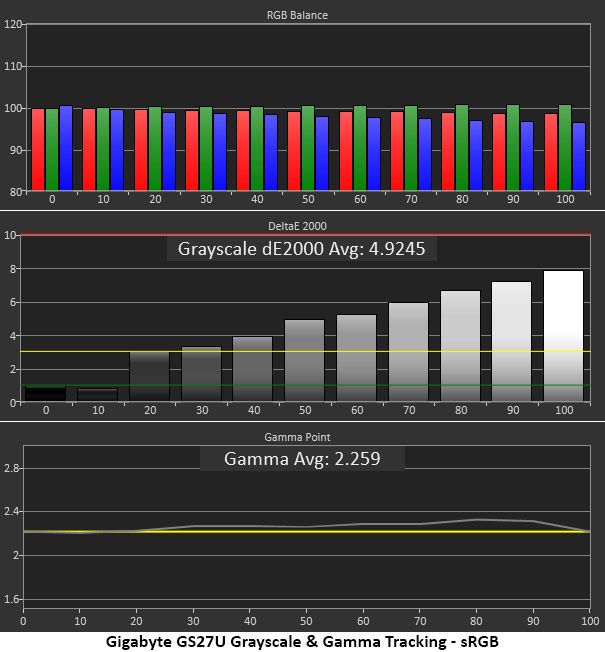The width and height of the screenshot is (605, 652).
Task: Select the 10 bar in DeltaE chart
Action: [98, 395]
